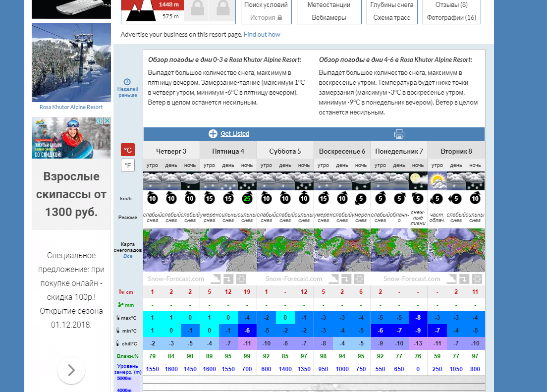Click the Неделей раньше link
This screenshot has width=547, height=392.
pos(128,92)
